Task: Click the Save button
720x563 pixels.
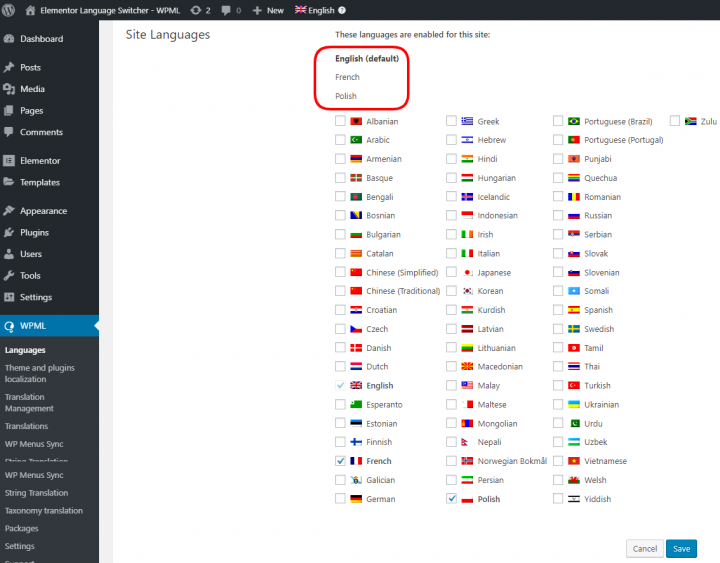Action: point(681,549)
